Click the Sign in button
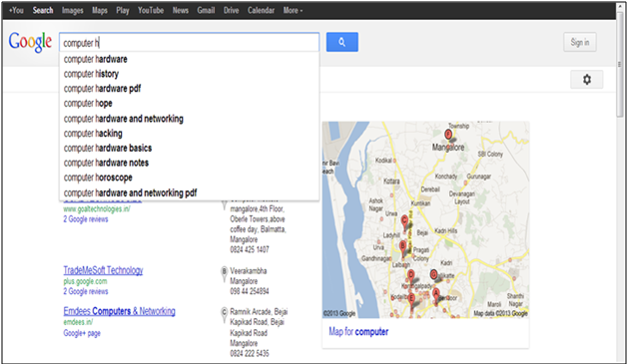The image size is (628, 364). 580,42
